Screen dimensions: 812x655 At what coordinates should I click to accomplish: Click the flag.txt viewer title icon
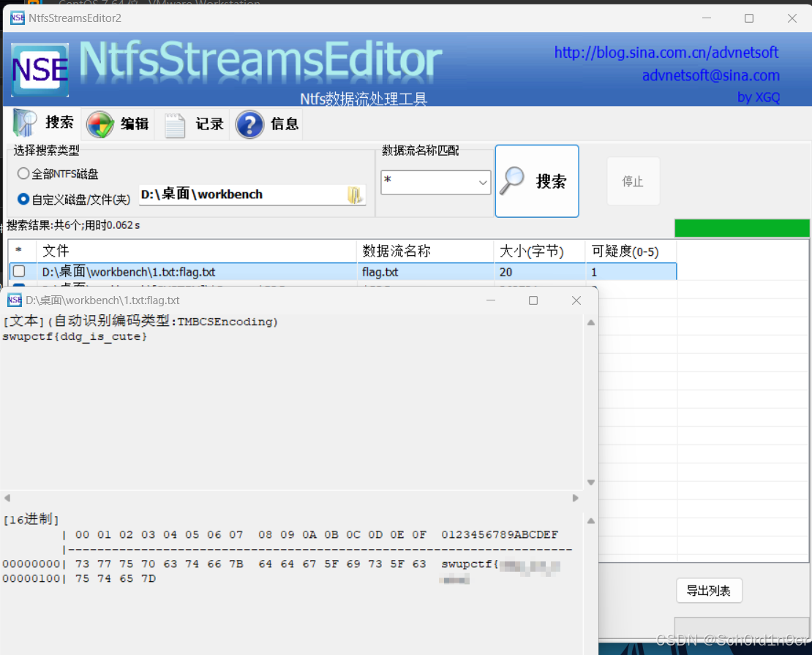(x=15, y=300)
